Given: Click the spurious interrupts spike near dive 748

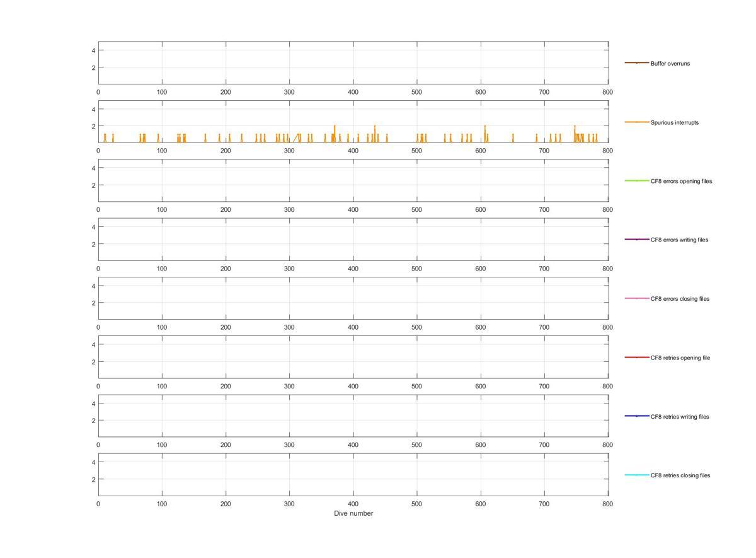Looking at the screenshot, I should coord(575,134).
